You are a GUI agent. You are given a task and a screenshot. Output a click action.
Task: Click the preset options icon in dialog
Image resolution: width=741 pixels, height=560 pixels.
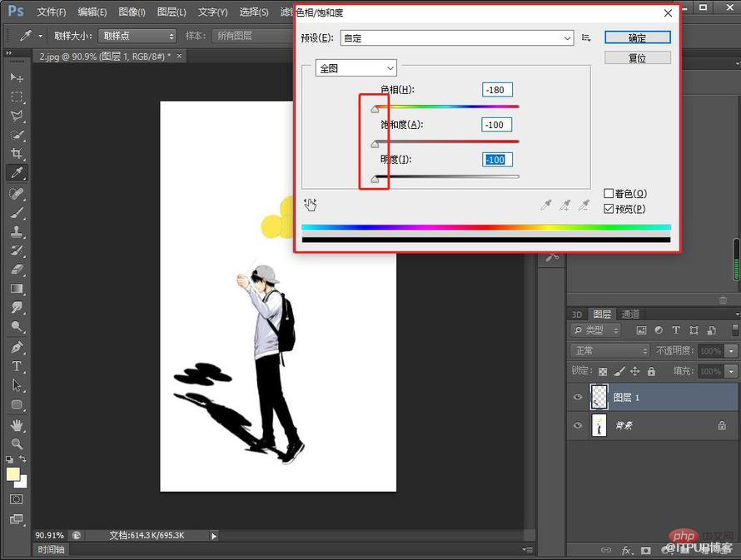pos(586,37)
